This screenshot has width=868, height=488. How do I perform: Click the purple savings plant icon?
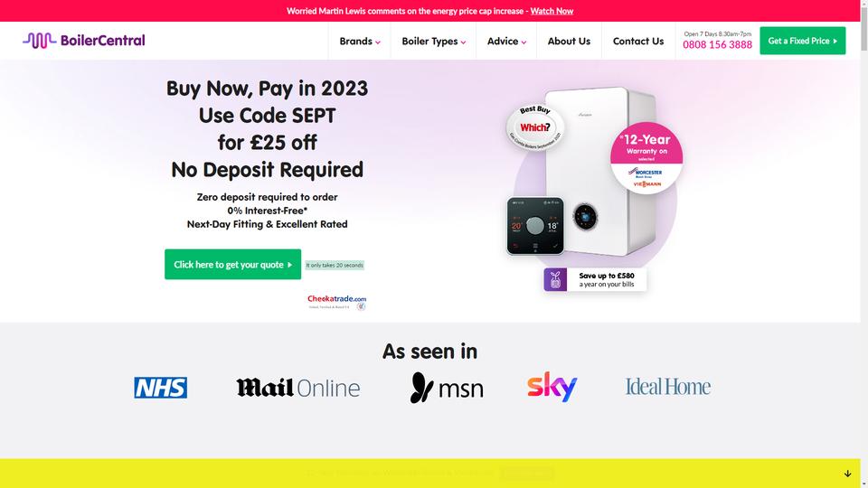(555, 279)
